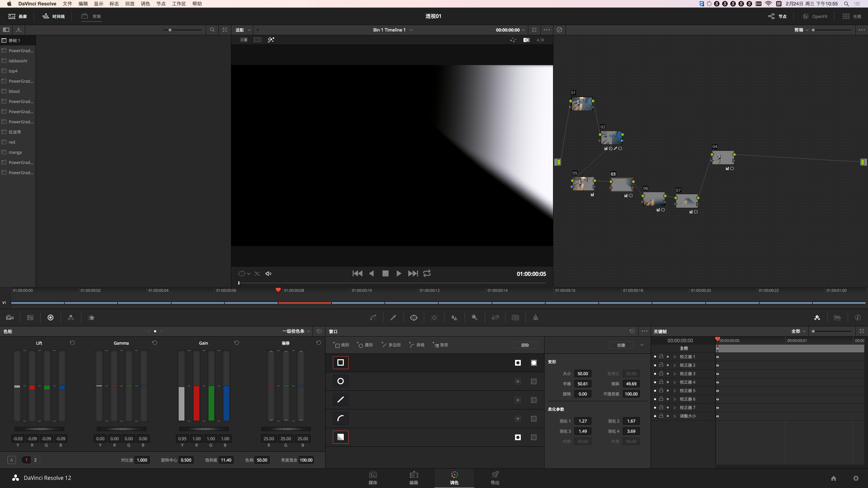Toggle the keyframes panel icon
The width and height of the screenshot is (868, 488).
coord(817,318)
